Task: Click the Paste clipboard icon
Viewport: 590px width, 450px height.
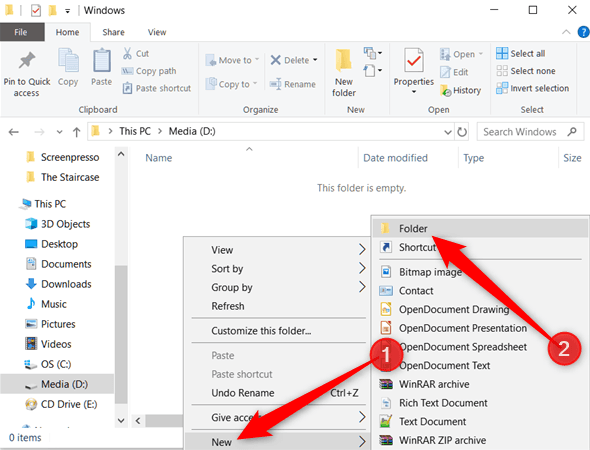Action: pos(102,61)
